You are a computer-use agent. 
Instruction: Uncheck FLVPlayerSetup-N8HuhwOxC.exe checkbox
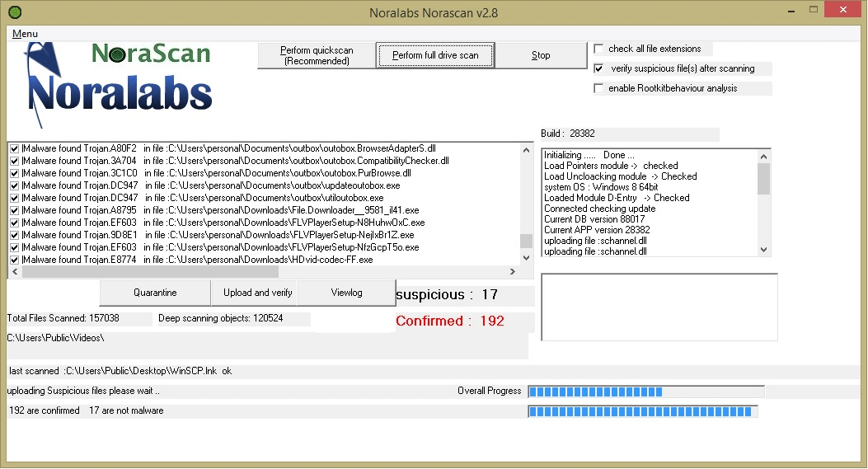click(x=14, y=223)
